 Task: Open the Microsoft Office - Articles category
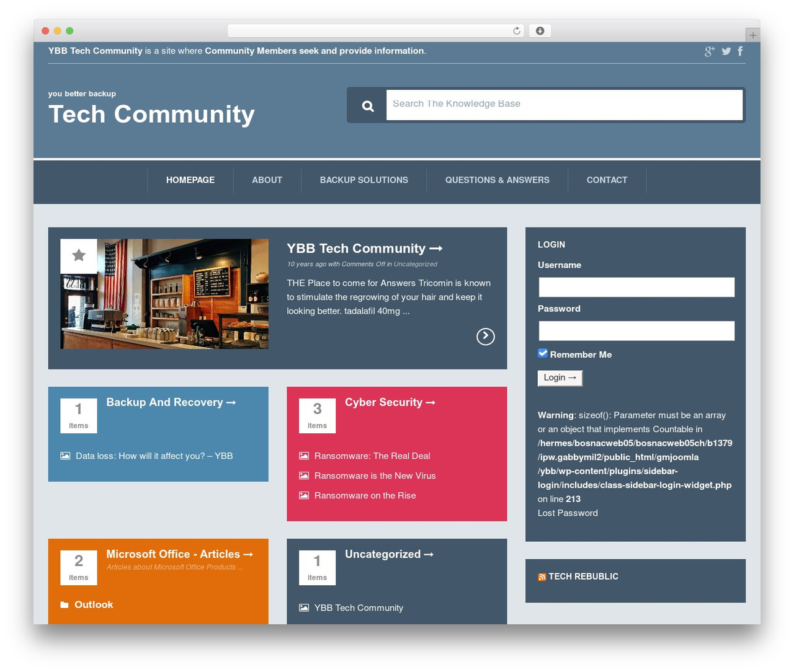coord(179,554)
